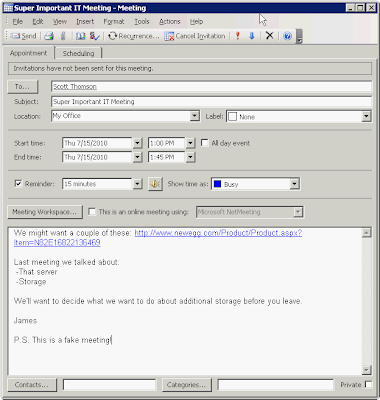Open the 1:45 PM end time dropdown
The image size is (380, 400).
[190, 157]
